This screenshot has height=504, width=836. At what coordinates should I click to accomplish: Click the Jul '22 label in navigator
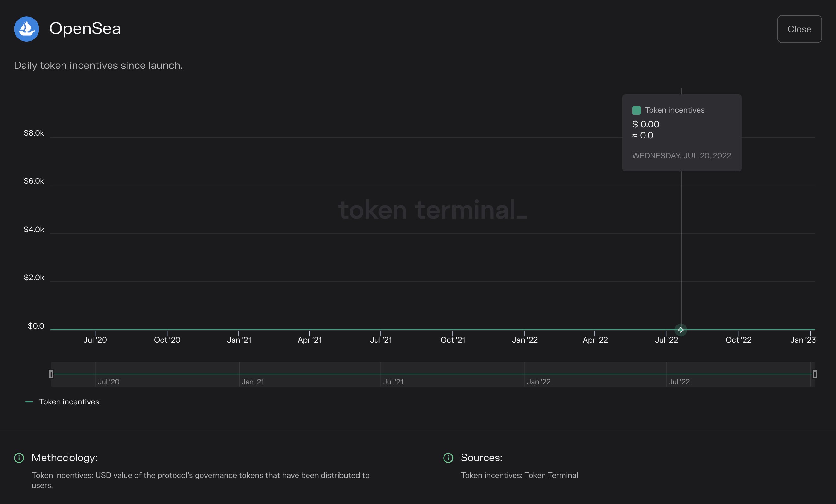click(679, 382)
